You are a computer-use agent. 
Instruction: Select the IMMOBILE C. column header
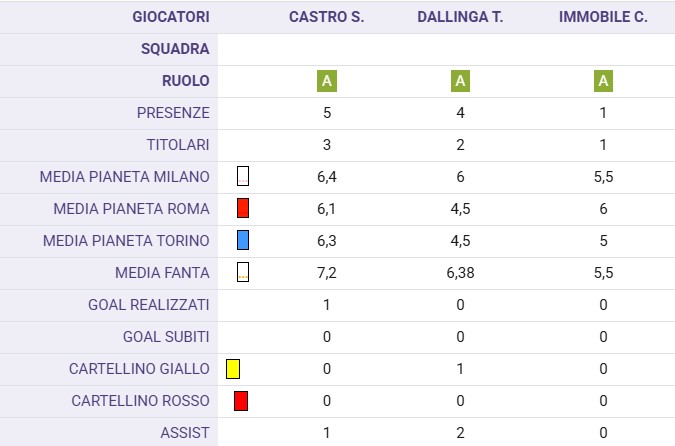603,17
